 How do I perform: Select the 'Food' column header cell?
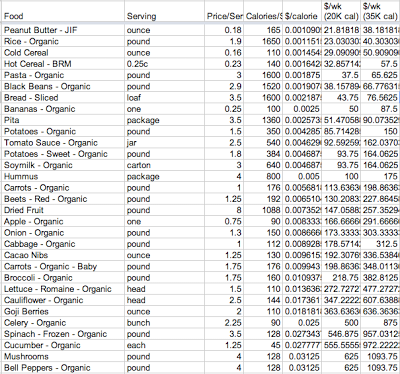(63, 12)
